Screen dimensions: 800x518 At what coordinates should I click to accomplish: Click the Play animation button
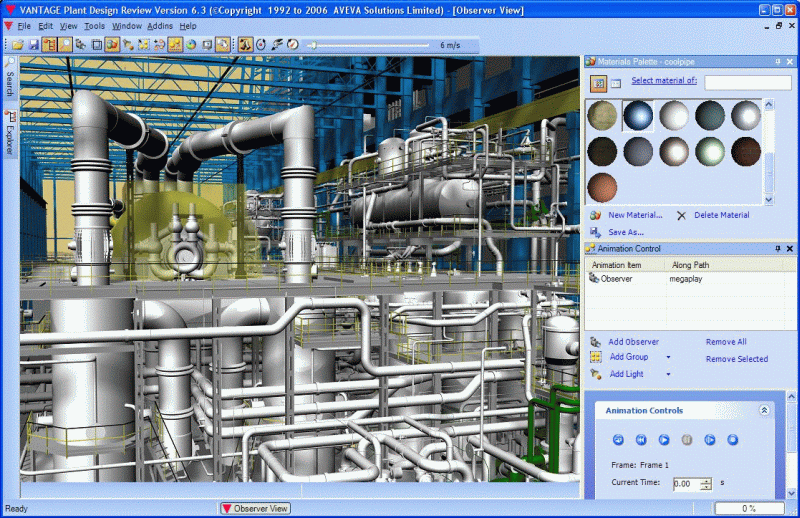pos(663,439)
